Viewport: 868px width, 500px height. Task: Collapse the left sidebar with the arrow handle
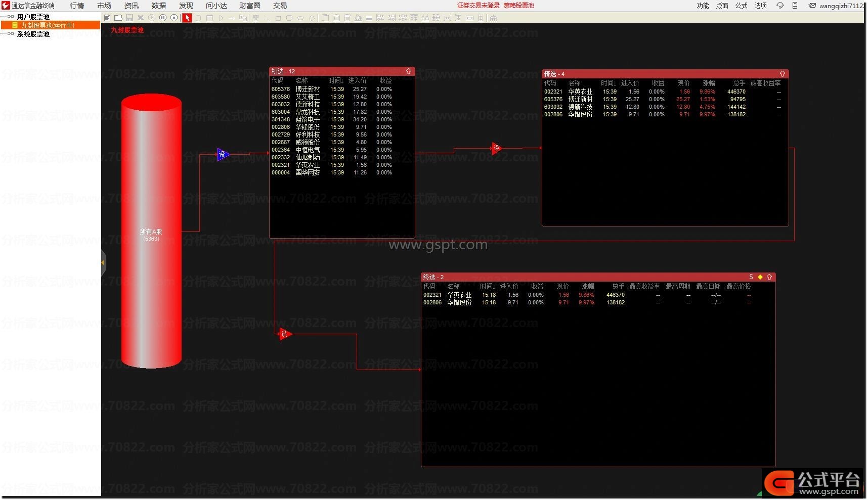pos(103,262)
